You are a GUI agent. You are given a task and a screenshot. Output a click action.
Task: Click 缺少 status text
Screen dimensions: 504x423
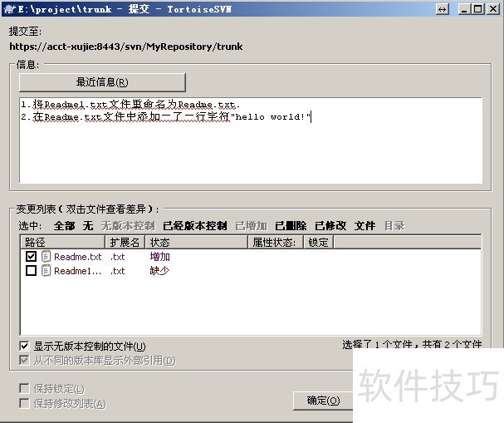159,271
